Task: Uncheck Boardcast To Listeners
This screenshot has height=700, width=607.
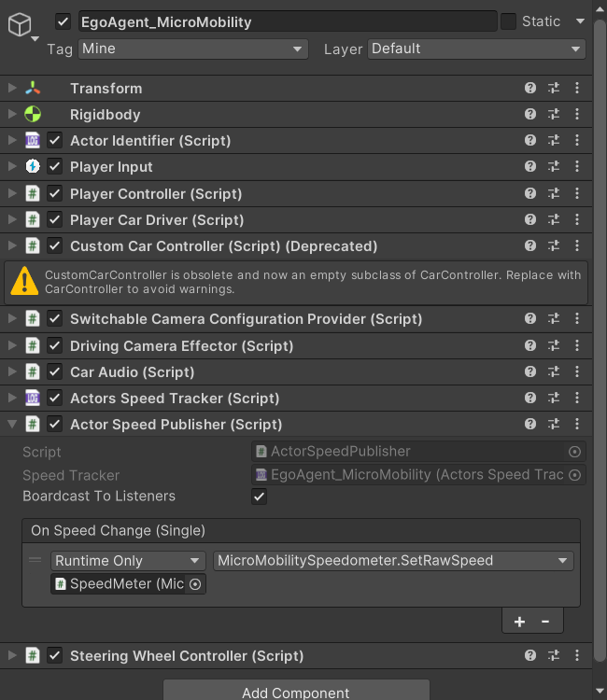Action: pyautogui.click(x=259, y=497)
